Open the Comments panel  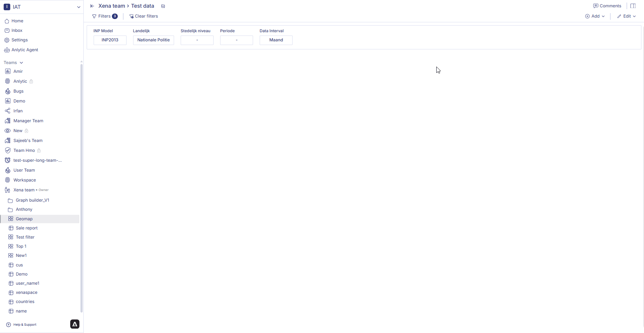point(607,6)
